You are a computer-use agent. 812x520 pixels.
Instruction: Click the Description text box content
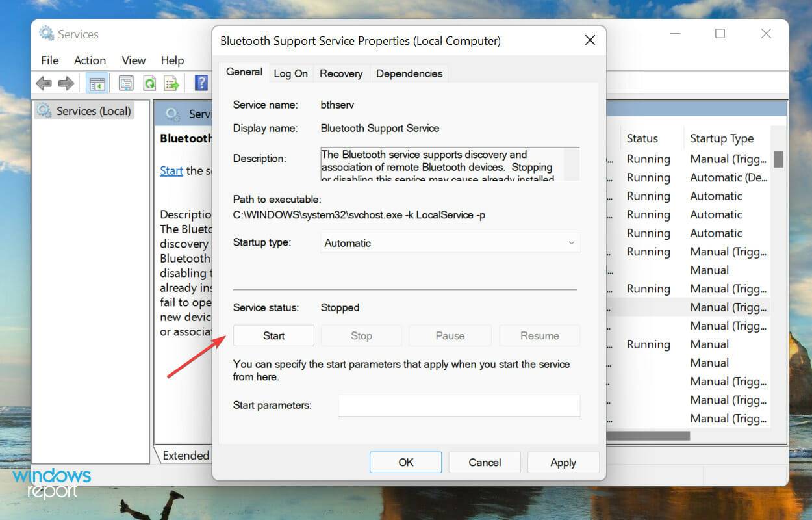tap(442, 164)
